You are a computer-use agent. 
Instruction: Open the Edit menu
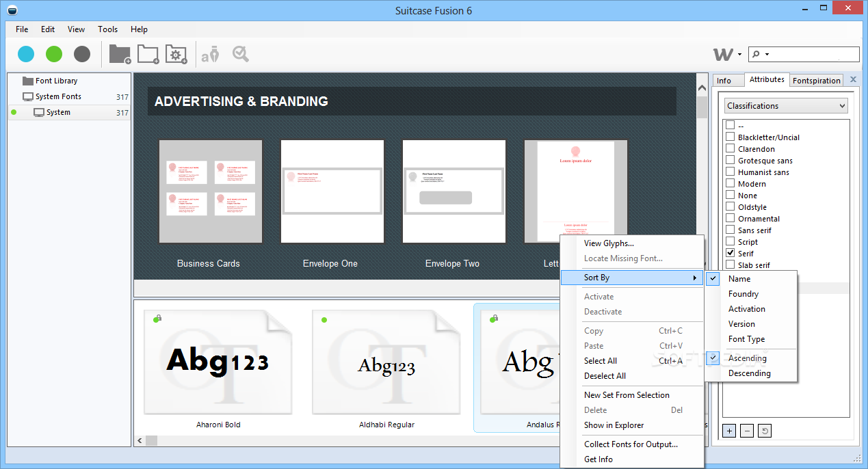point(48,29)
